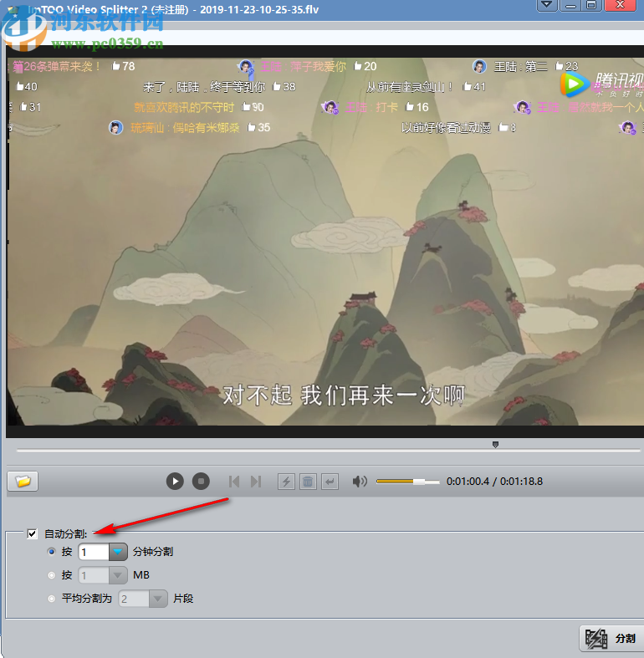644x658 pixels.
Task: Adjust the volume slider
Action: (x=407, y=482)
